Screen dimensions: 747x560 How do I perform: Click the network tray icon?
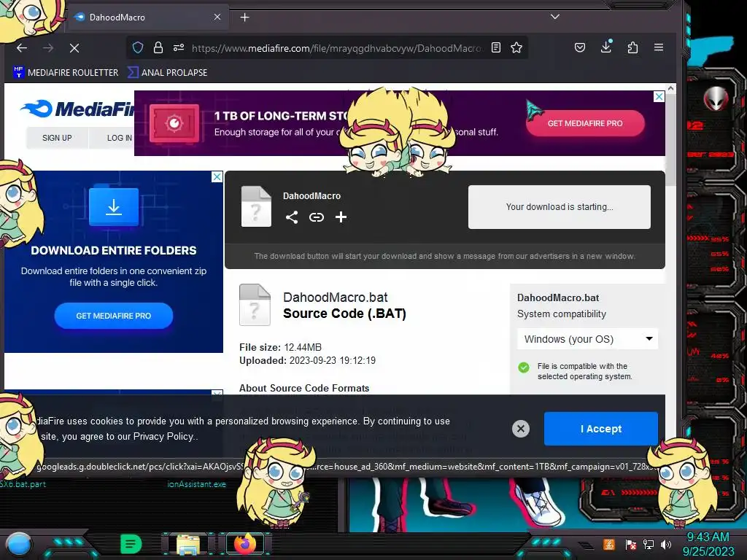649,544
